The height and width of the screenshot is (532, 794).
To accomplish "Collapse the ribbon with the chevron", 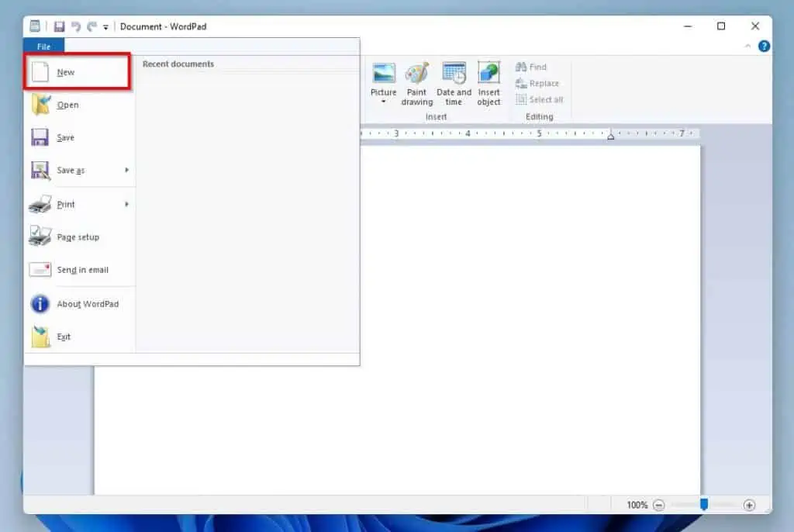I will [x=747, y=47].
